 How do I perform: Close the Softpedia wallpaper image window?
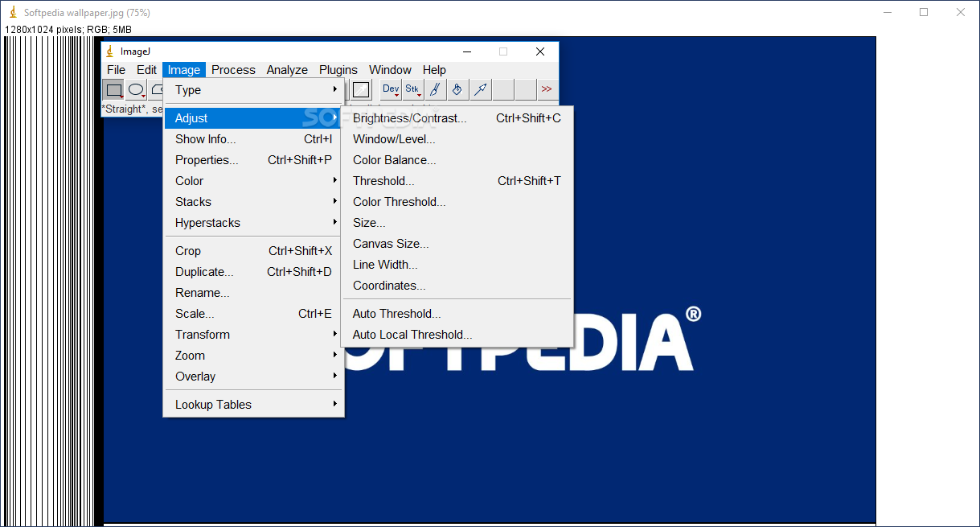(x=961, y=12)
